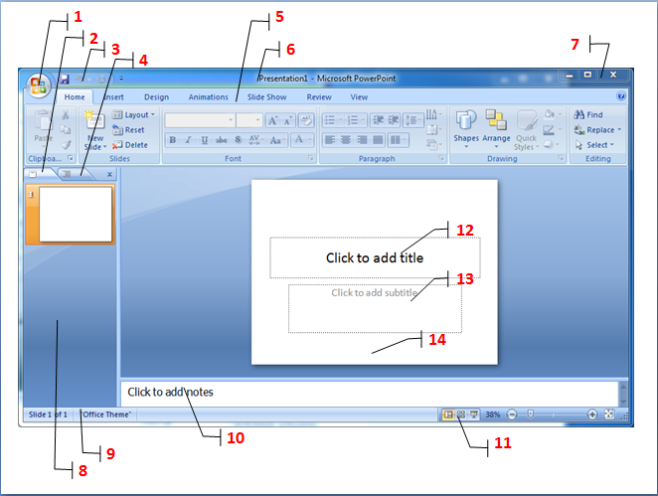Open the Slide Show tab

click(x=267, y=98)
